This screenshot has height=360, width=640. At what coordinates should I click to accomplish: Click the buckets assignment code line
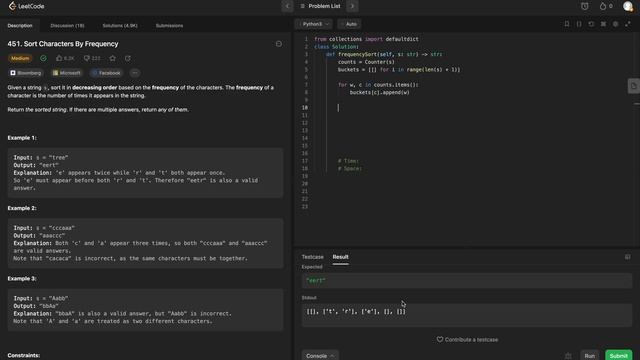click(399, 70)
